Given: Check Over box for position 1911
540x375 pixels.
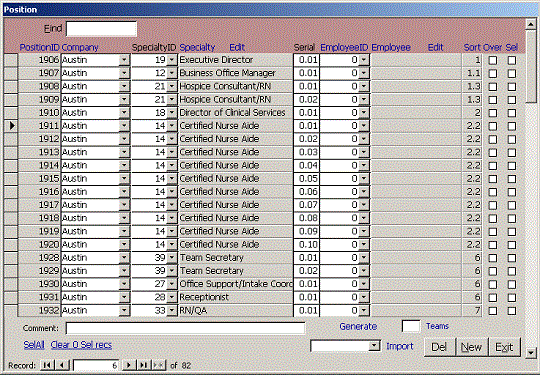Looking at the screenshot, I should click(x=493, y=126).
